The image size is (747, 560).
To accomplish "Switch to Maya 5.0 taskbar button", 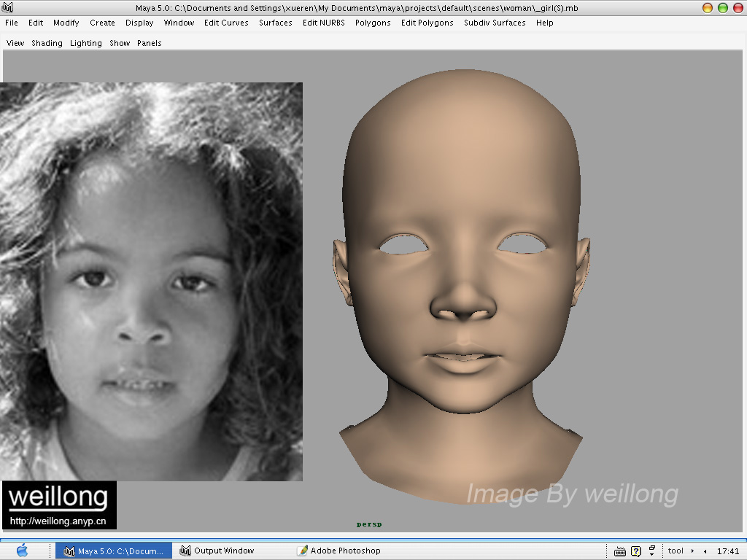I will click(114, 551).
